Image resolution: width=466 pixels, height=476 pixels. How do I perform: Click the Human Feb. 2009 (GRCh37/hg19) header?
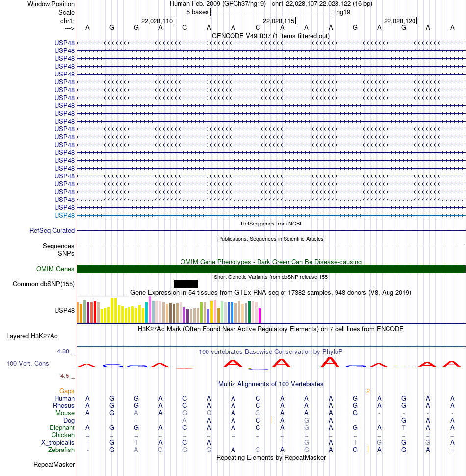[217, 4]
